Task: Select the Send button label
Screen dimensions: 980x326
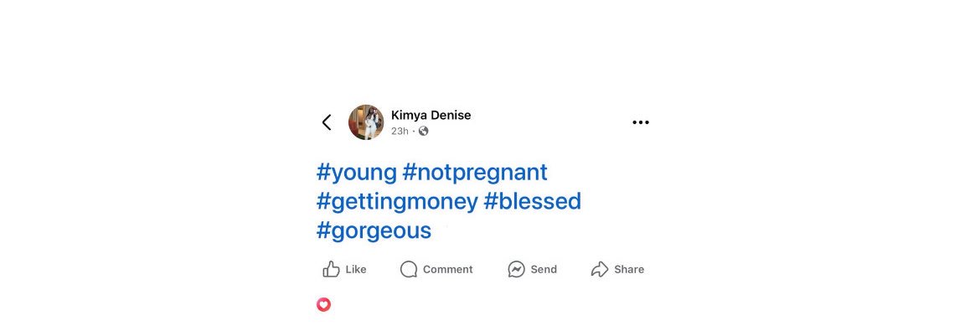Action: [544, 270]
